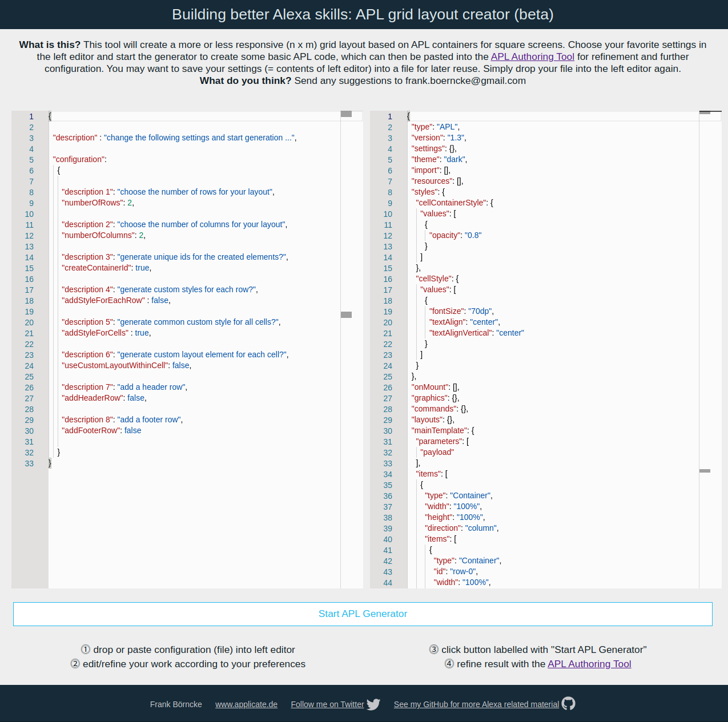Click the GitHub octocat icon in footer
Screen dimensions: 728x722
point(569,704)
